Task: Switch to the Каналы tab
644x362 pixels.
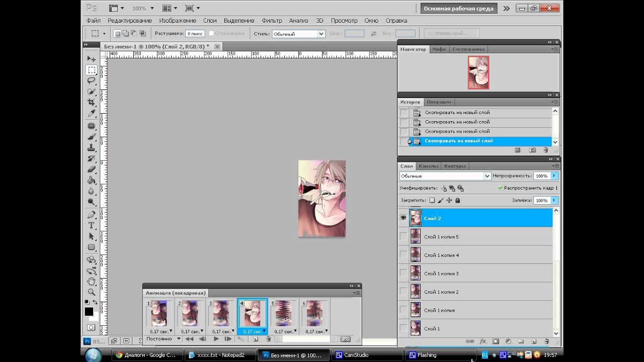Action: point(429,166)
